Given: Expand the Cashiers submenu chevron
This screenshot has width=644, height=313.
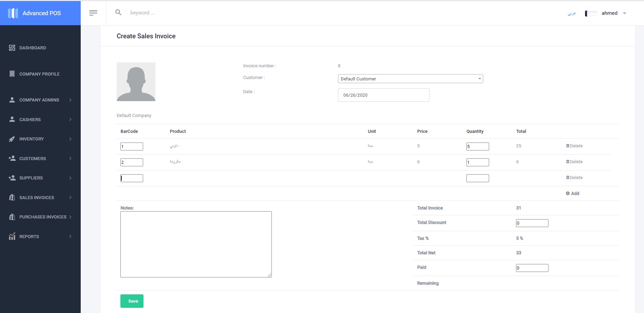Looking at the screenshot, I should click(70, 119).
